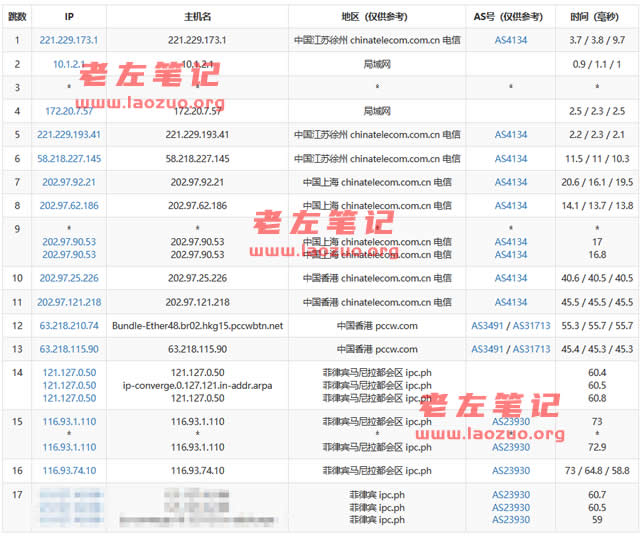Click the 63.218.210.74 IP link in hop 12

69,326
